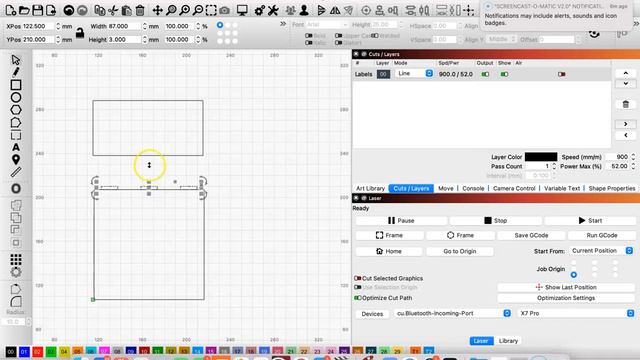The image size is (640, 360).
Task: Select the Position Laser pin tool
Action: point(16,160)
